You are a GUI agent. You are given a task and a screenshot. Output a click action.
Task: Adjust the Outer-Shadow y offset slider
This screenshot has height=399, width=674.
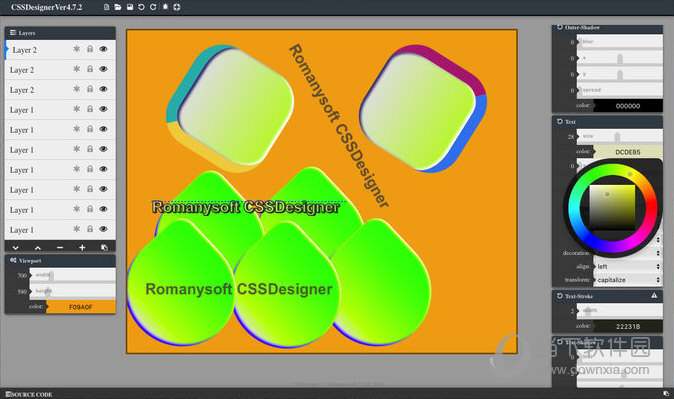click(619, 74)
